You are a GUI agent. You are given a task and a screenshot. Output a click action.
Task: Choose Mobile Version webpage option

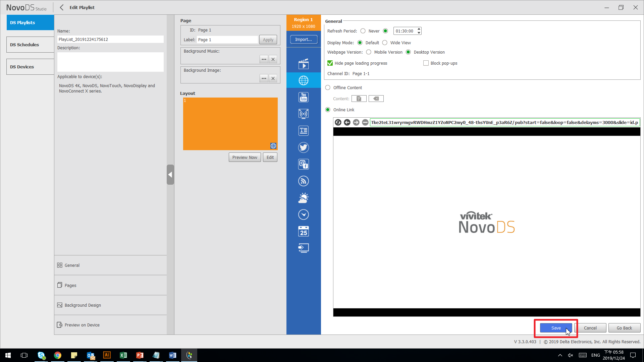(369, 52)
